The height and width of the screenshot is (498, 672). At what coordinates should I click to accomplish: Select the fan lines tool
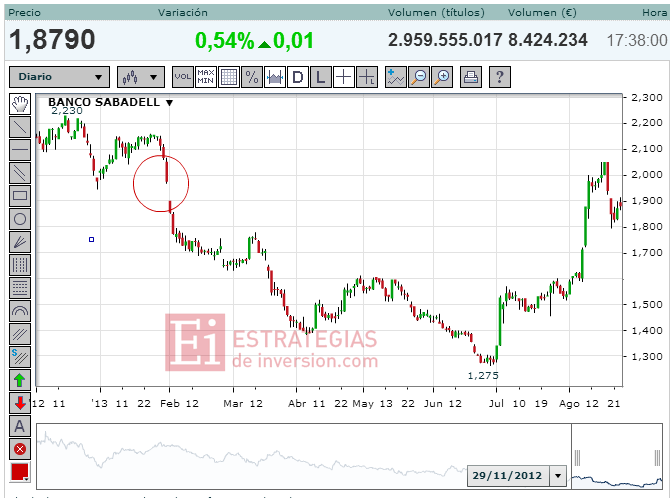20,243
